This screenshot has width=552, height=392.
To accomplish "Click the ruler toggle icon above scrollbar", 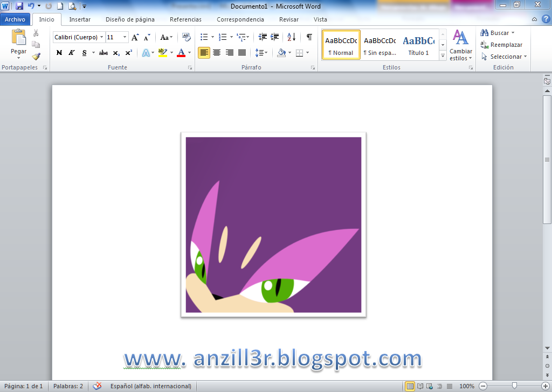I will (x=547, y=81).
